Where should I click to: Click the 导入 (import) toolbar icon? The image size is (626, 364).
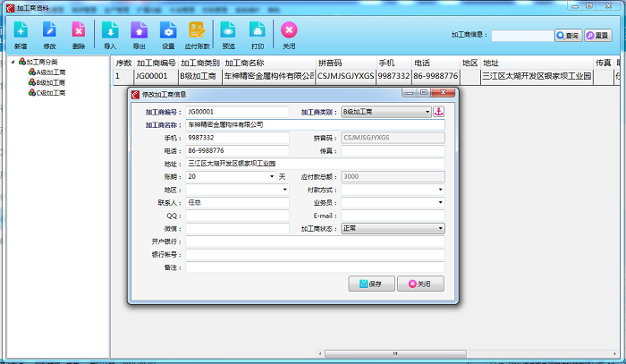pos(110,35)
